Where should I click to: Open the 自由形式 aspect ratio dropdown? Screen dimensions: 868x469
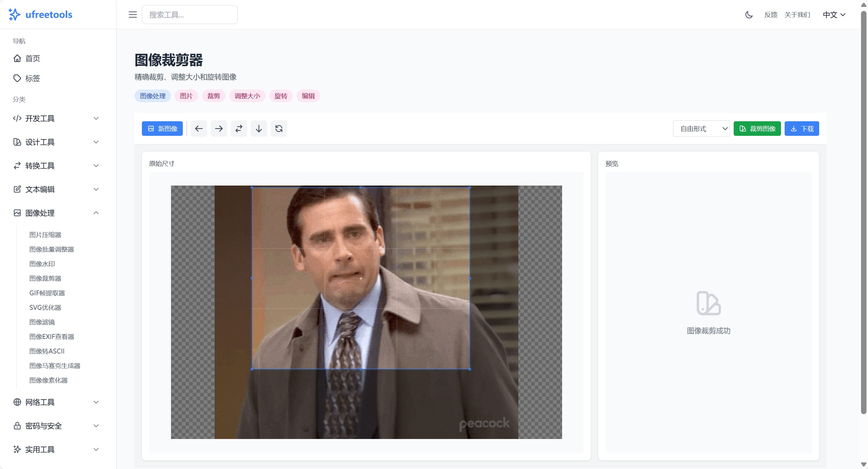(701, 128)
